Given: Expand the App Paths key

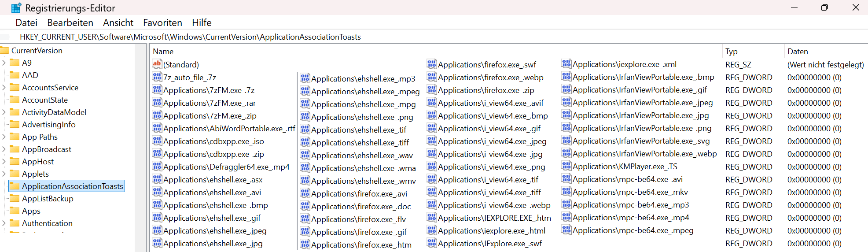Looking at the screenshot, I should 4,137.
